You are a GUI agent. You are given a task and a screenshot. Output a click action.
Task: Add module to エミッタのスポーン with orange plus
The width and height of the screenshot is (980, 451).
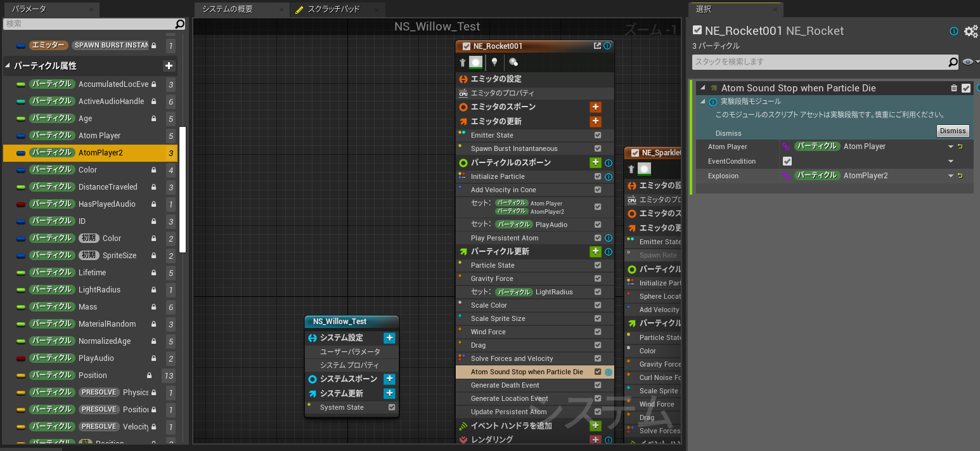pos(595,107)
